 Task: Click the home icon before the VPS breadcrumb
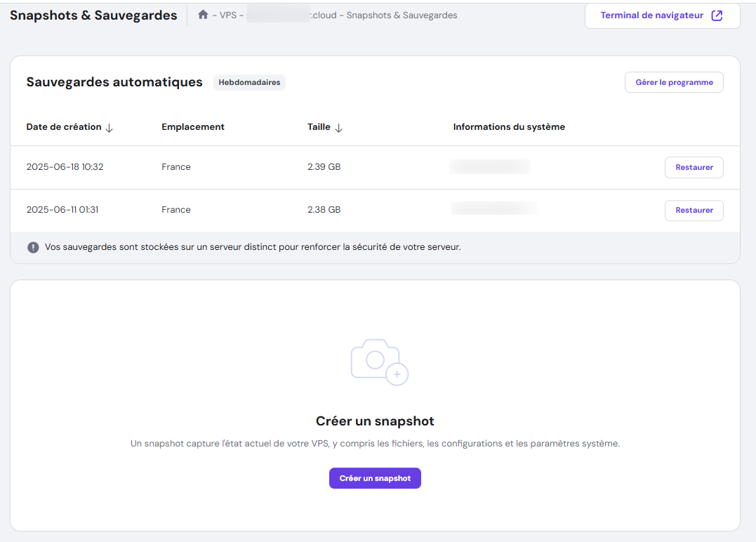[x=203, y=14]
